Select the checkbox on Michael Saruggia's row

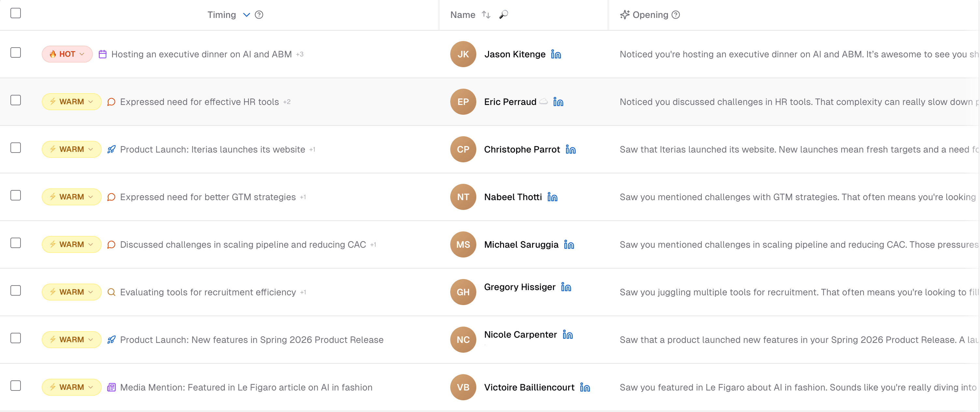pyautogui.click(x=16, y=243)
